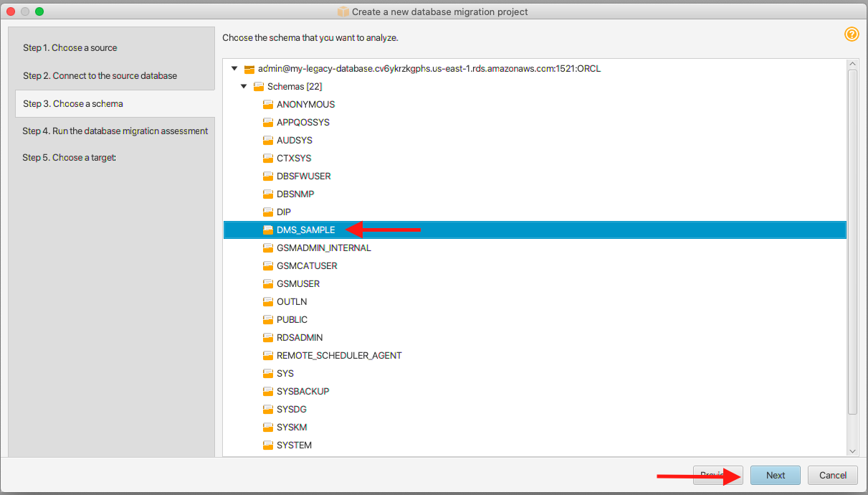Click the Next button

tap(776, 475)
